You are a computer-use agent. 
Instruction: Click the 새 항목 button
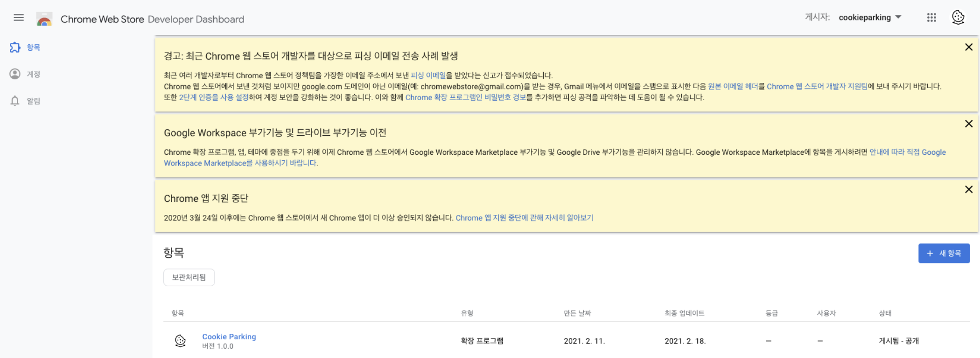pos(944,253)
